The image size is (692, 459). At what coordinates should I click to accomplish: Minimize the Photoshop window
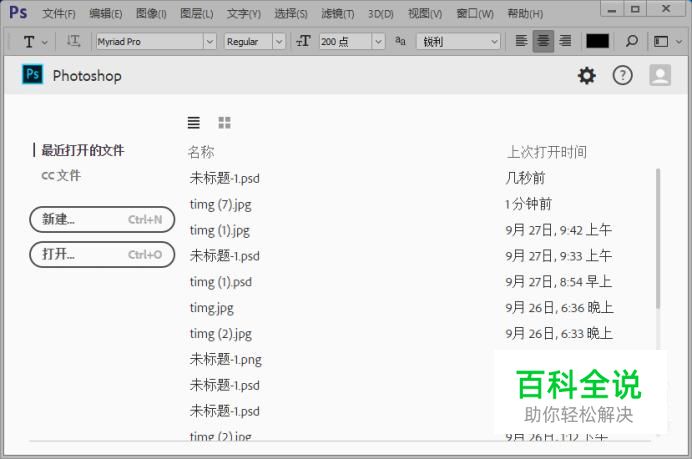click(x=612, y=9)
